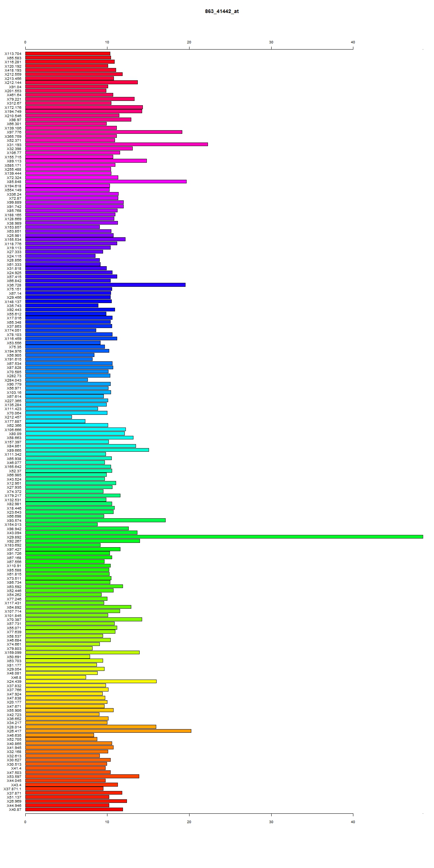Select label X98.97

15,120
